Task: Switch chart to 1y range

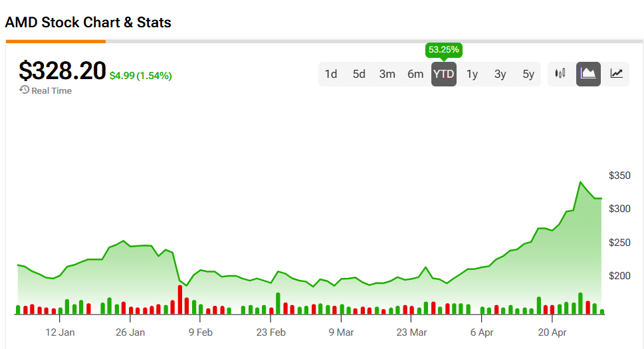Action: [x=472, y=74]
